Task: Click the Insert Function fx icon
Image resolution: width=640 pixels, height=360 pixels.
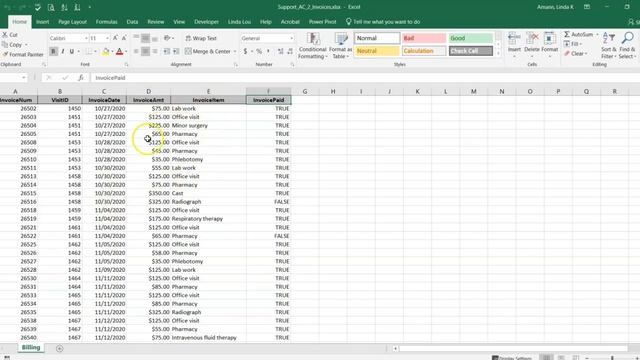Action: 81,78
